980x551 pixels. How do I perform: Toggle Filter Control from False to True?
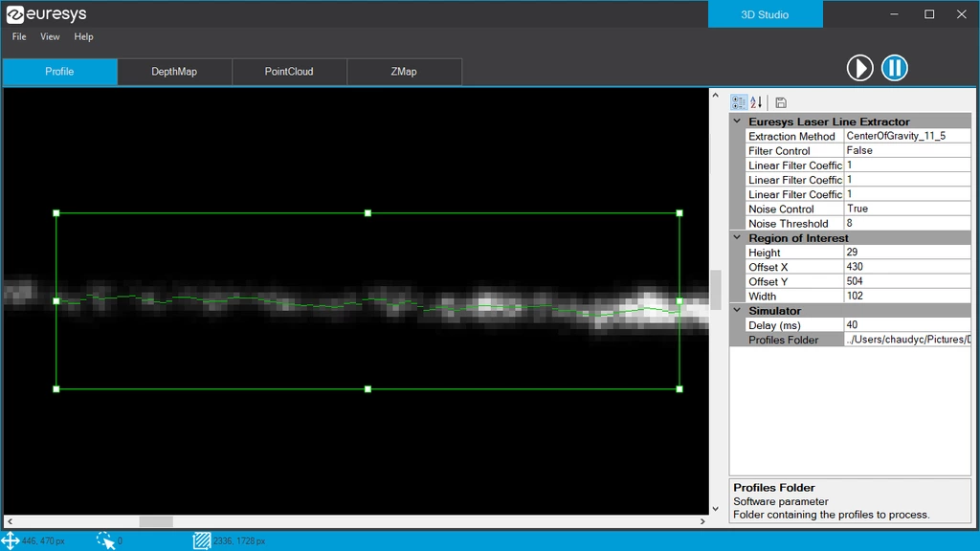point(905,150)
